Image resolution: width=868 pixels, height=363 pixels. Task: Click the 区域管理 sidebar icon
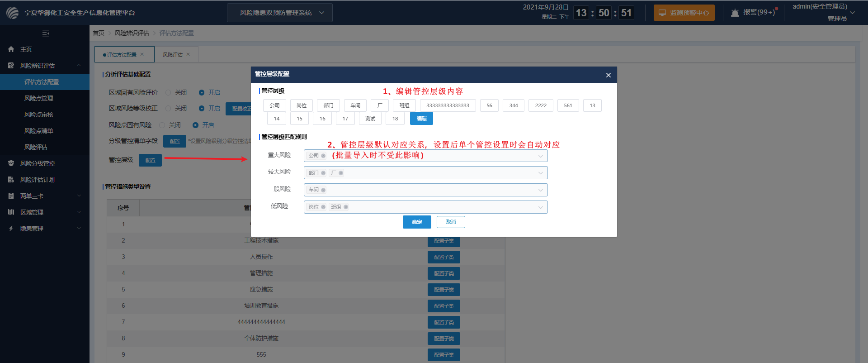tap(11, 212)
